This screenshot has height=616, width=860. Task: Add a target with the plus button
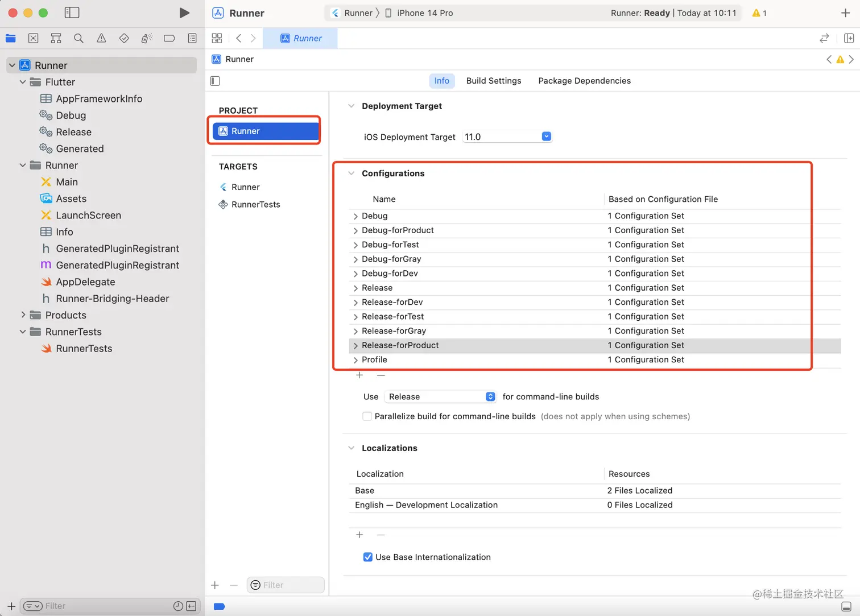pos(215,585)
